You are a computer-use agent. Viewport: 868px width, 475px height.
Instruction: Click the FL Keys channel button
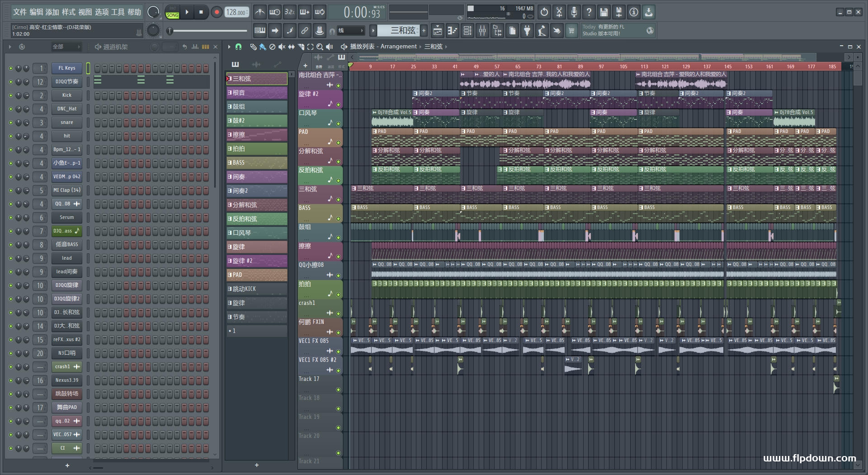click(66, 68)
